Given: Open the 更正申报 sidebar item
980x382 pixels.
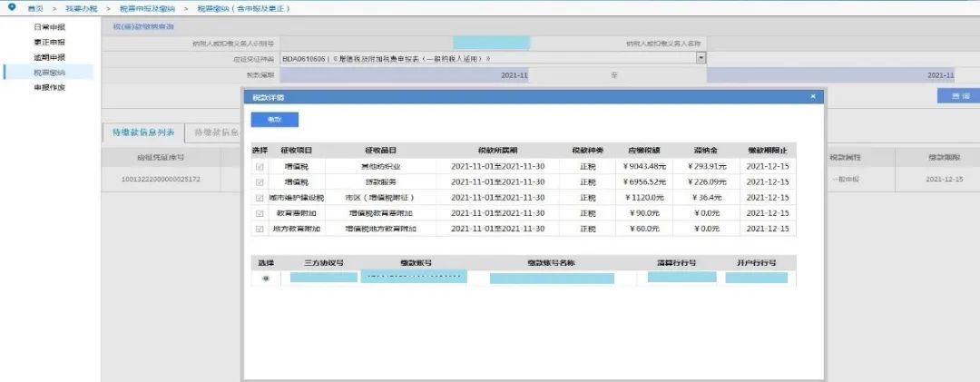Looking at the screenshot, I should point(49,42).
